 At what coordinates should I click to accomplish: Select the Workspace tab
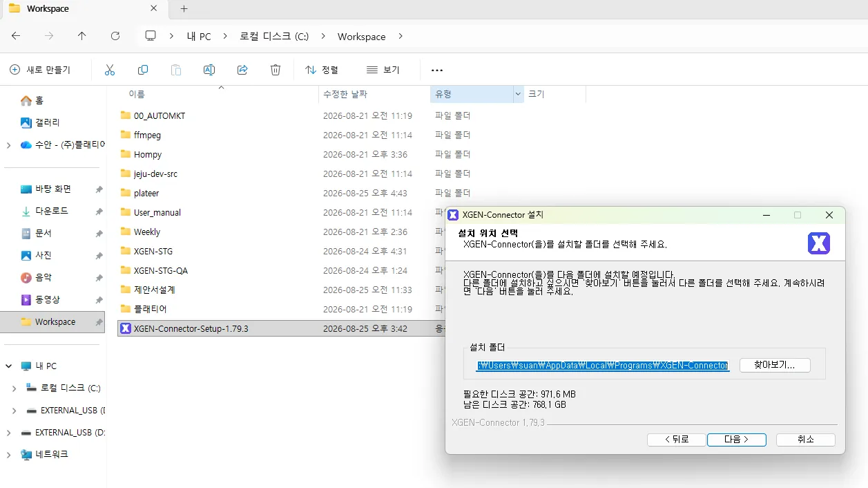click(85, 9)
